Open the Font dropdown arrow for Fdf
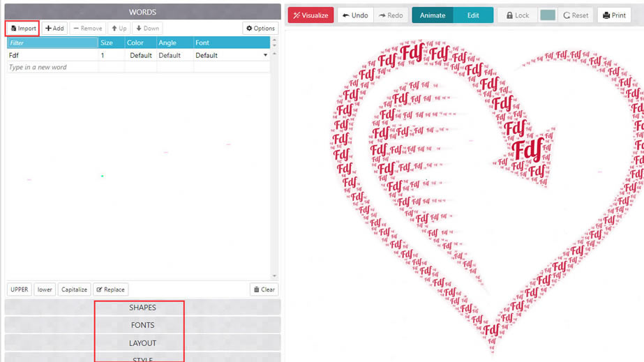The height and width of the screenshot is (362, 644). point(265,55)
